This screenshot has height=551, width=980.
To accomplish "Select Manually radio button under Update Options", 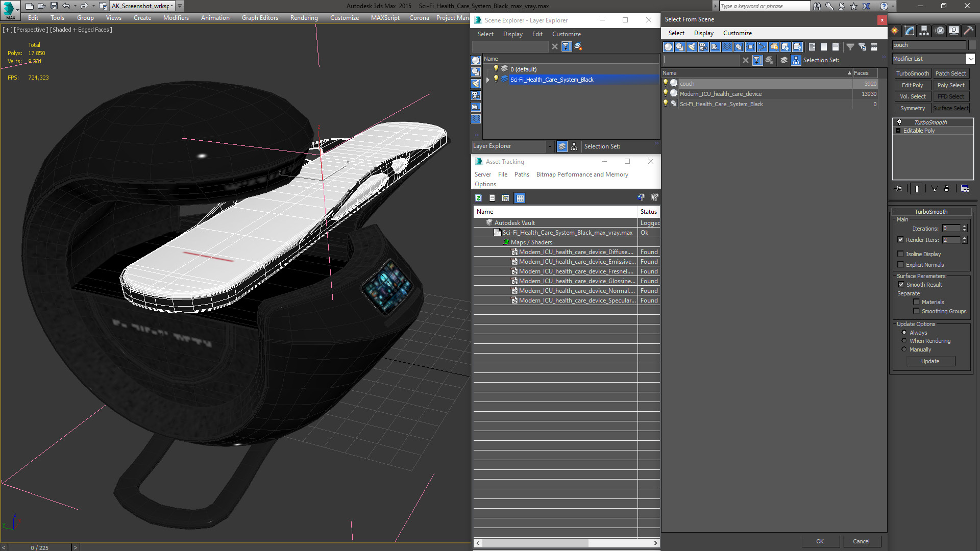I will click(904, 349).
